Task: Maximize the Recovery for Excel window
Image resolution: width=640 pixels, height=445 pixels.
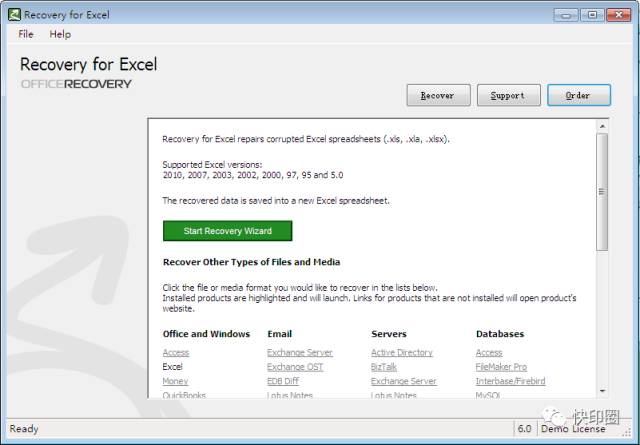Action: pyautogui.click(x=591, y=16)
